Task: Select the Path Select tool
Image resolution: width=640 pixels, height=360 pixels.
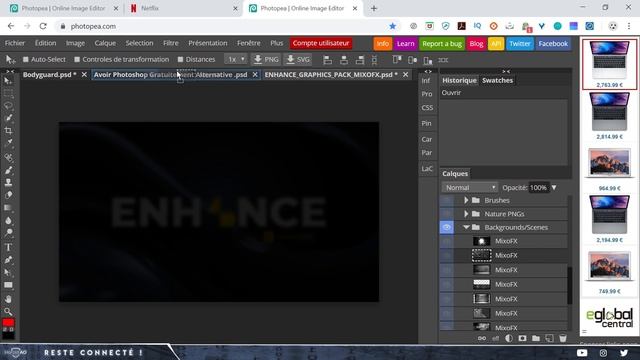Action: coord(8,272)
